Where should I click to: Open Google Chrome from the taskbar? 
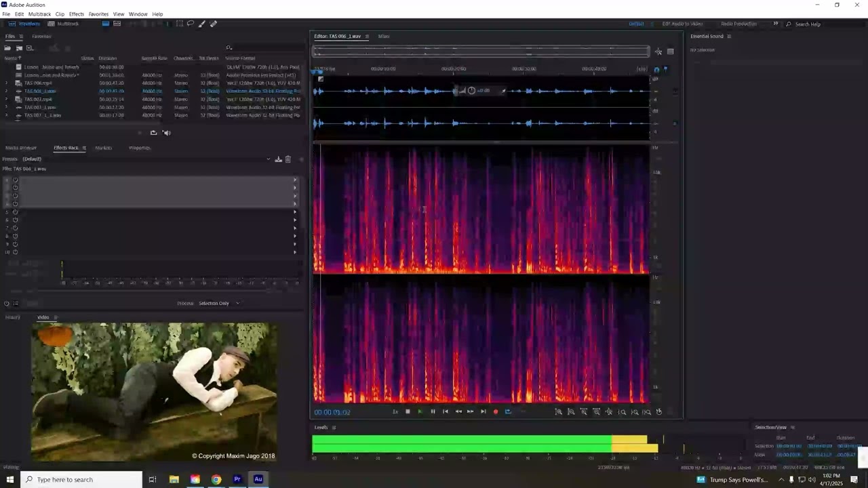coord(216,479)
